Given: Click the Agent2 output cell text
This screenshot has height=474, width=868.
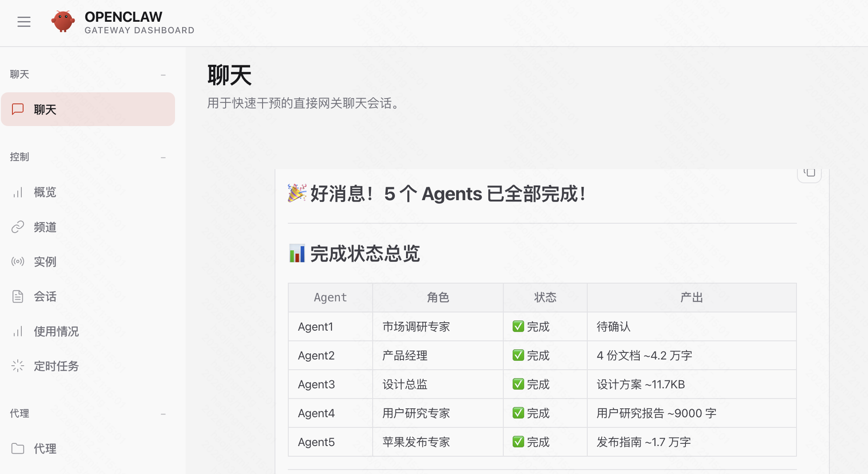Looking at the screenshot, I should point(644,355).
